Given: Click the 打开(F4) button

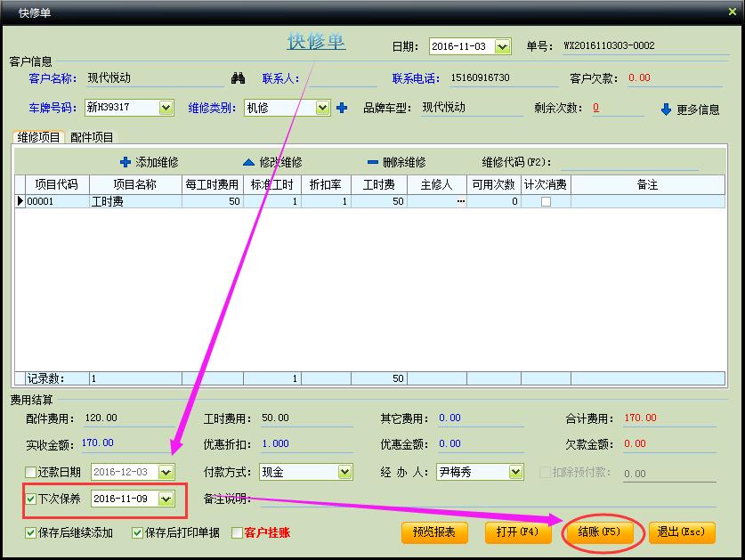Looking at the screenshot, I should tap(517, 532).
